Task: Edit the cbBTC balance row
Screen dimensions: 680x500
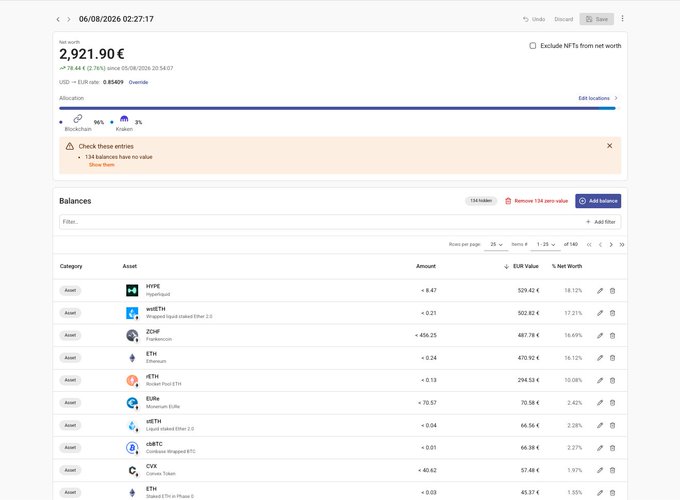Action: coord(600,448)
